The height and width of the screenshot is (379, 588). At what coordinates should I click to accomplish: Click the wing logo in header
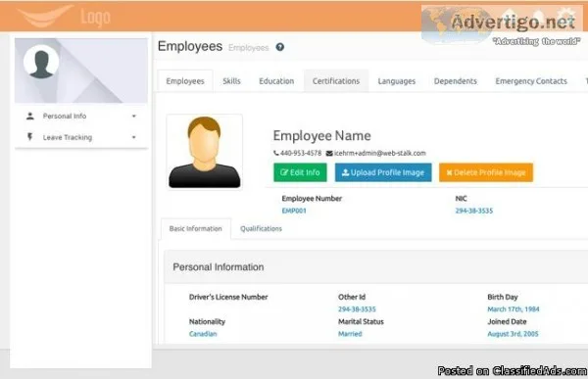tap(45, 17)
